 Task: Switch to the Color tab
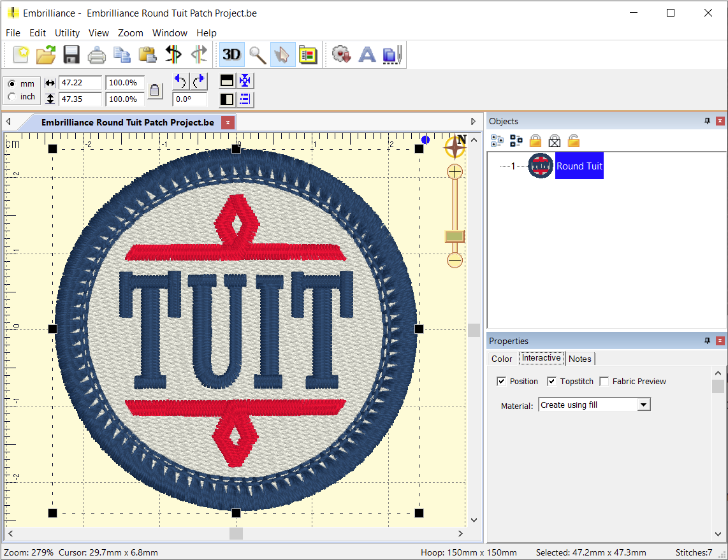[502, 359]
